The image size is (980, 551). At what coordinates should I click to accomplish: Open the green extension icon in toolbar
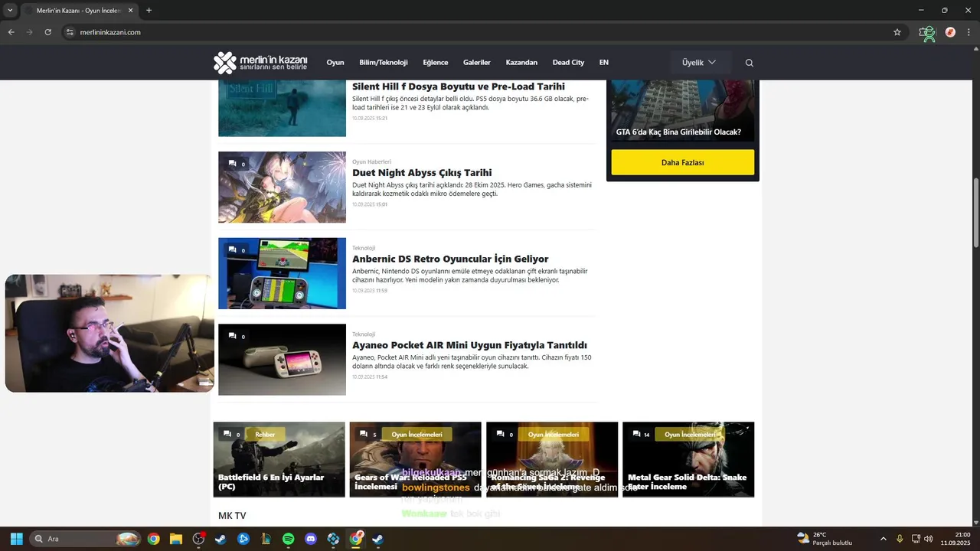[x=928, y=33]
